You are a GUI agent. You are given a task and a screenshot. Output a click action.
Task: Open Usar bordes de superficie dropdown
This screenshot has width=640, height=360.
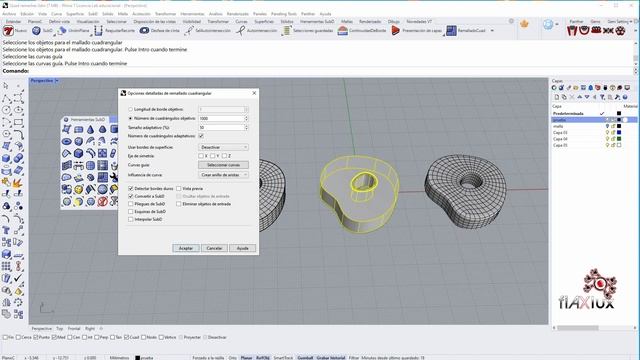tap(223, 147)
